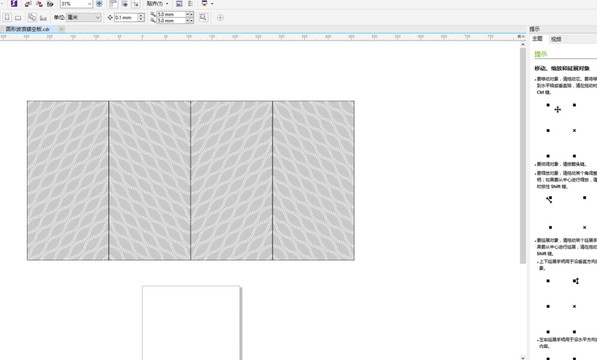Click apply layout to all pages icon
The width and height of the screenshot is (597, 360).
pyautogui.click(x=32, y=18)
